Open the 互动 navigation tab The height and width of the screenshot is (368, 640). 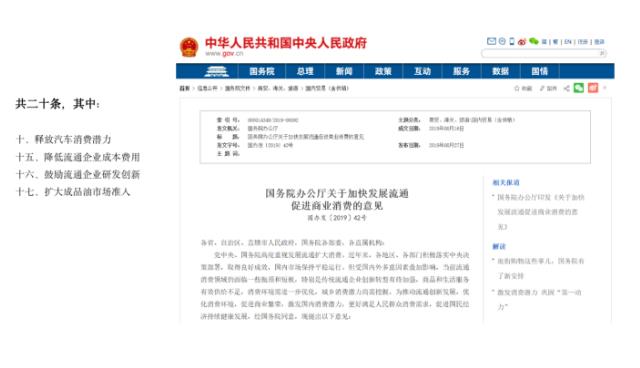coord(422,71)
